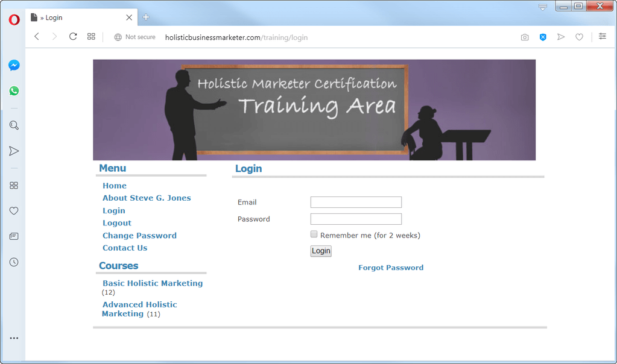This screenshot has width=617, height=364.
Task: Choose the Logout menu link
Action: click(117, 223)
